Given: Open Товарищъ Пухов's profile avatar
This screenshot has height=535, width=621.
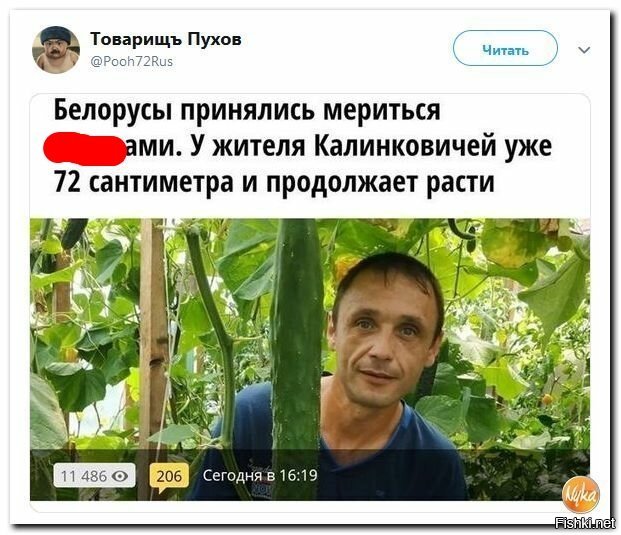Looking at the screenshot, I should click(x=56, y=50).
